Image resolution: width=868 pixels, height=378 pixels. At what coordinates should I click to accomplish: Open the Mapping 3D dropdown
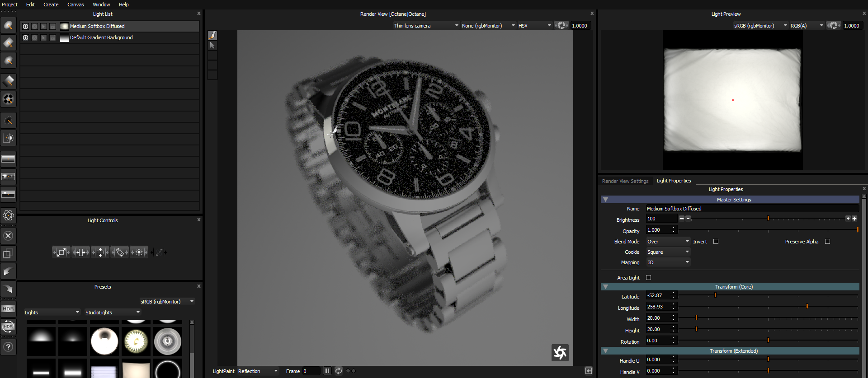[668, 262]
